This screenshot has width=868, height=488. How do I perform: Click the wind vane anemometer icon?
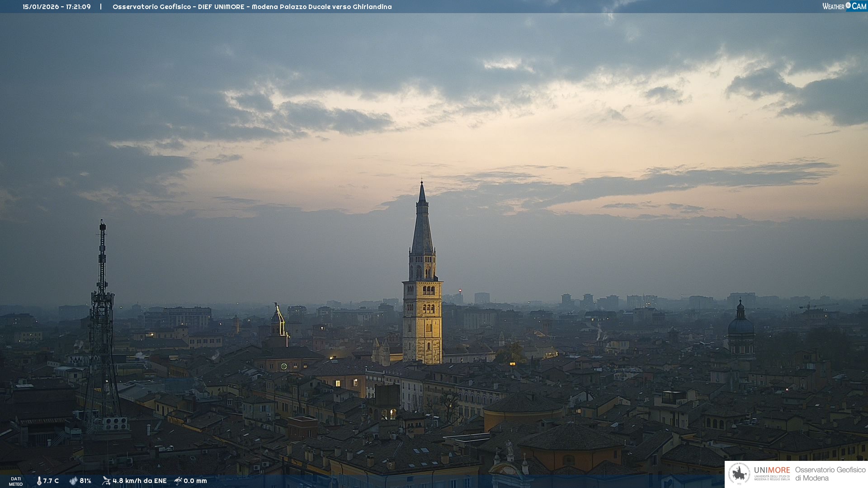(106, 481)
